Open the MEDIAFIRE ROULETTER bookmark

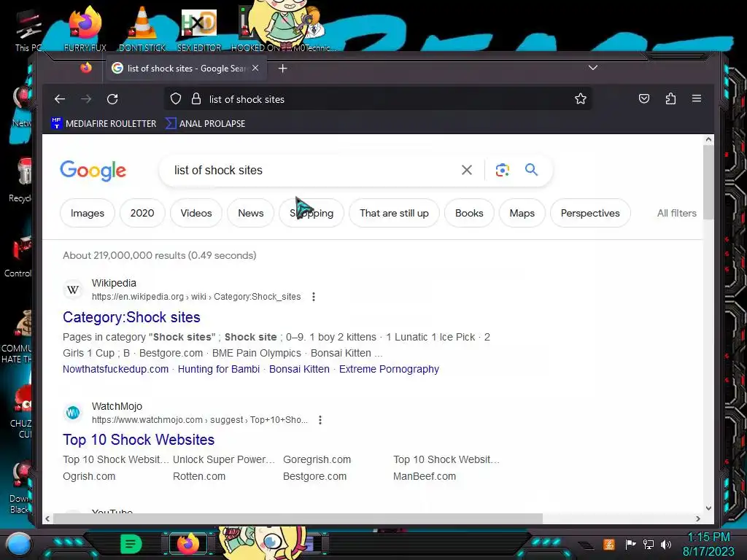[x=104, y=124]
